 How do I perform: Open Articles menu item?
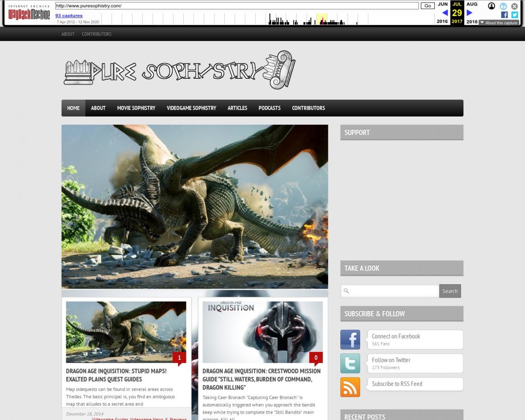tap(237, 108)
